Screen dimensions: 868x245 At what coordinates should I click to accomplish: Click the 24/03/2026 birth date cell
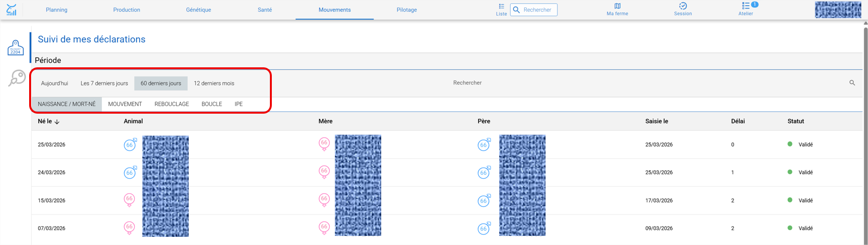click(x=52, y=172)
